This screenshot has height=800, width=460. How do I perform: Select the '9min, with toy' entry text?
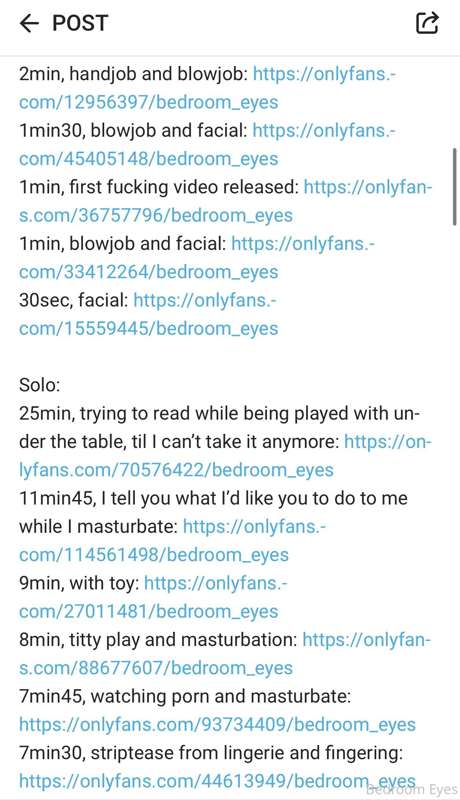(79, 583)
